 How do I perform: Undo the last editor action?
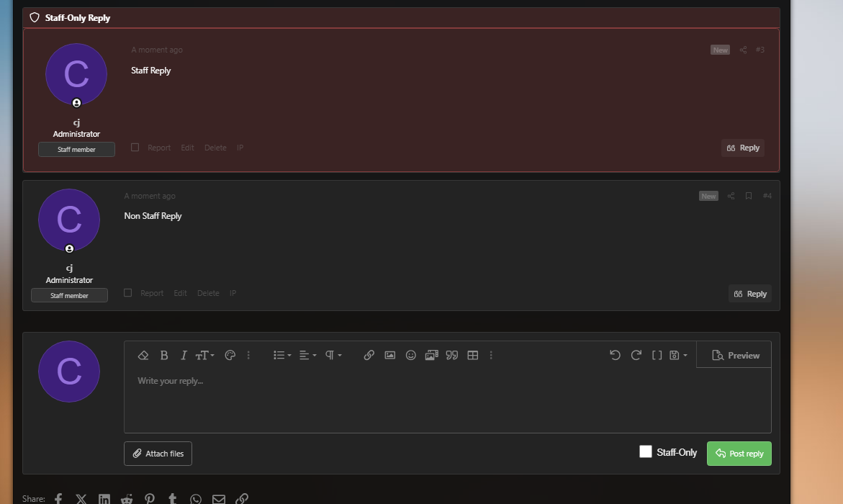click(x=615, y=355)
